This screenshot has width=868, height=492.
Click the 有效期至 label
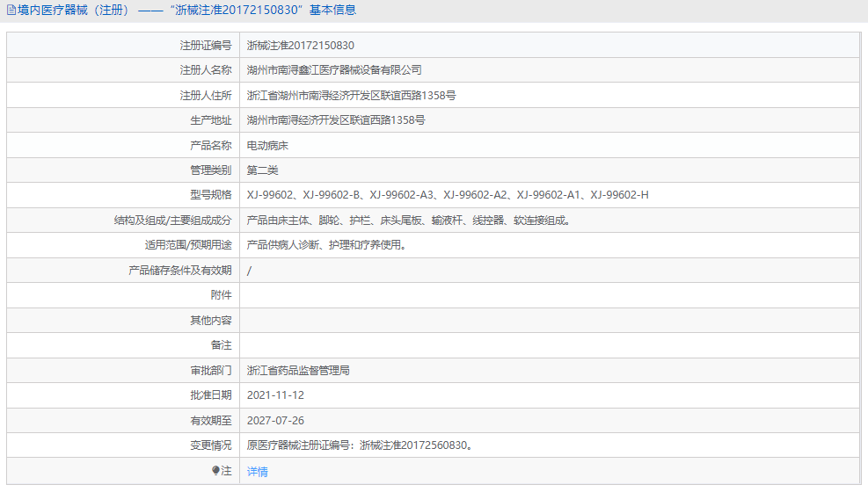(x=211, y=421)
